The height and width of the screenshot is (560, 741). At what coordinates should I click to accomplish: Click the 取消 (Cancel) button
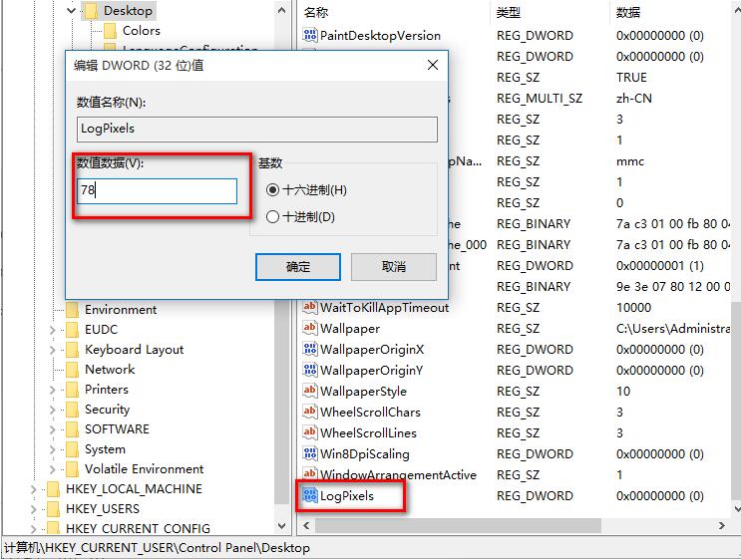394,266
